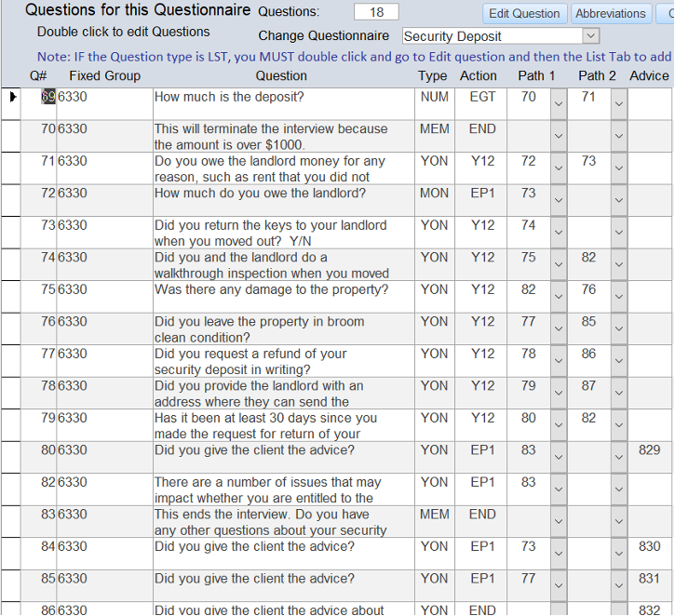This screenshot has width=675, height=616.
Task: Expand Path 2 dropdown for question 77
Action: [619, 362]
